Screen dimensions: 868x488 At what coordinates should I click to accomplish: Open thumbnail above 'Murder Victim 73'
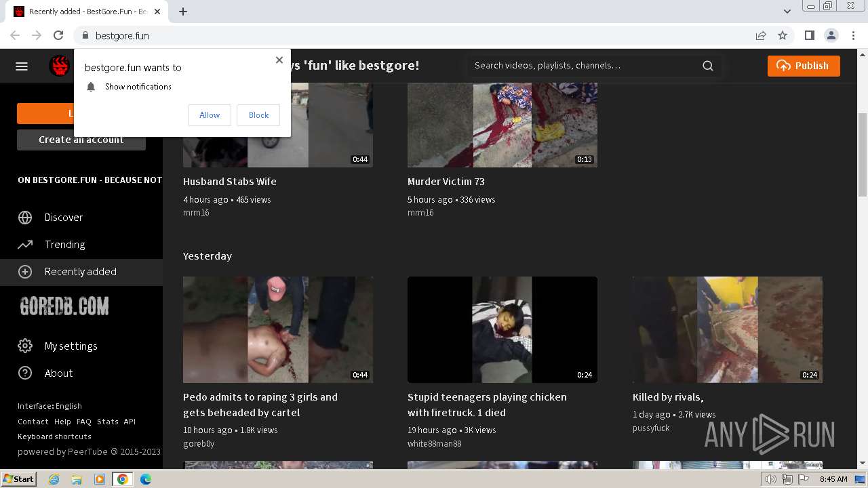pos(502,125)
